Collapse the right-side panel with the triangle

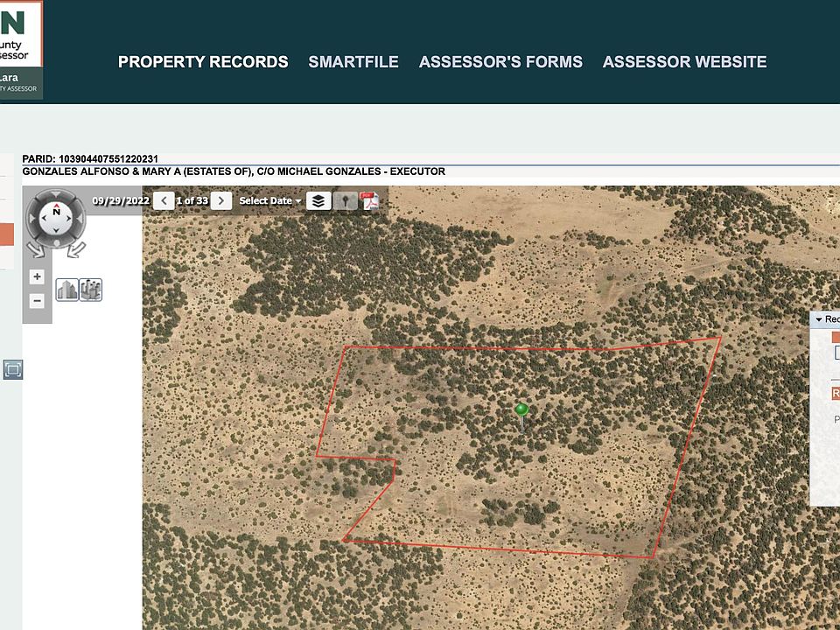pos(819,319)
